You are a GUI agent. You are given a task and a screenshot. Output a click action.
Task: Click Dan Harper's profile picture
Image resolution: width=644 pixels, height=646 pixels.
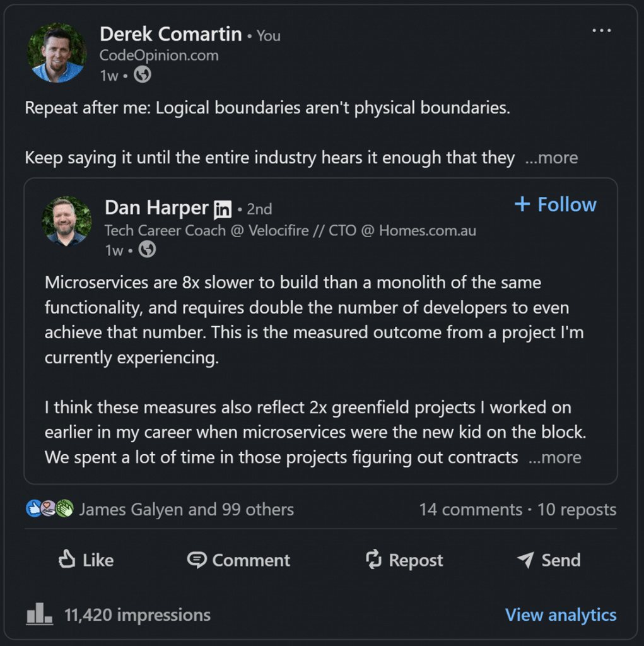point(66,221)
